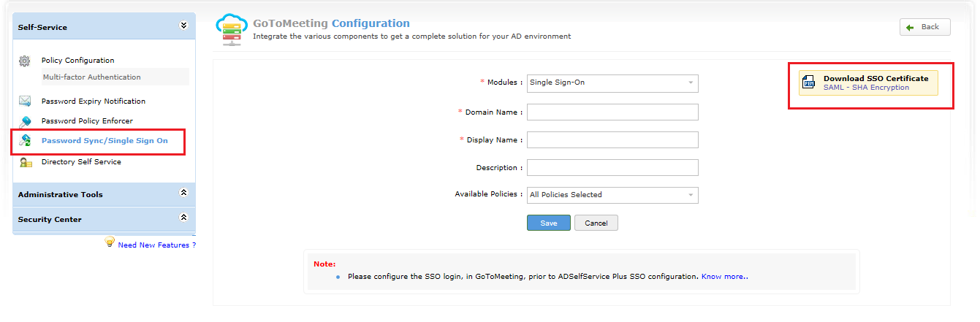Image resolution: width=980 pixels, height=322 pixels.
Task: Collapse the Self-Service section
Action: click(183, 26)
